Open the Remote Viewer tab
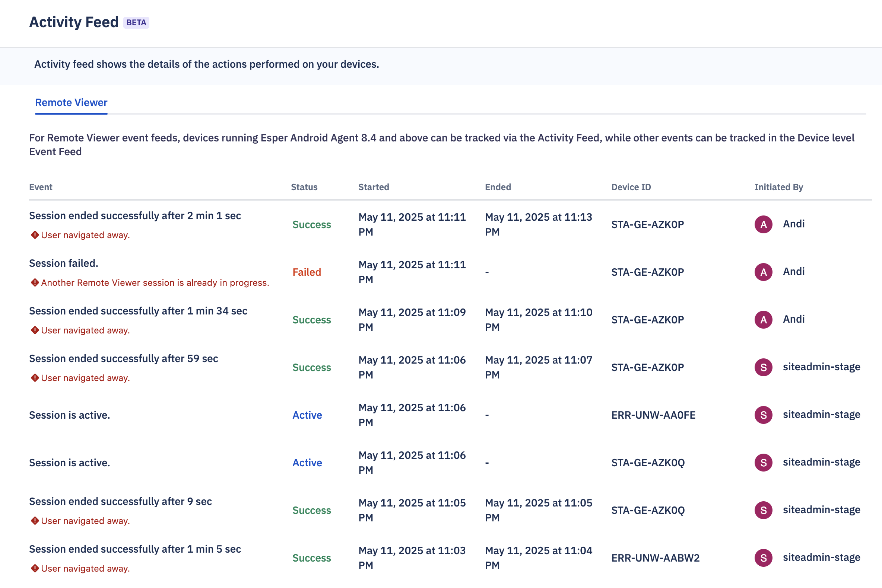Image resolution: width=882 pixels, height=588 pixels. [x=71, y=102]
